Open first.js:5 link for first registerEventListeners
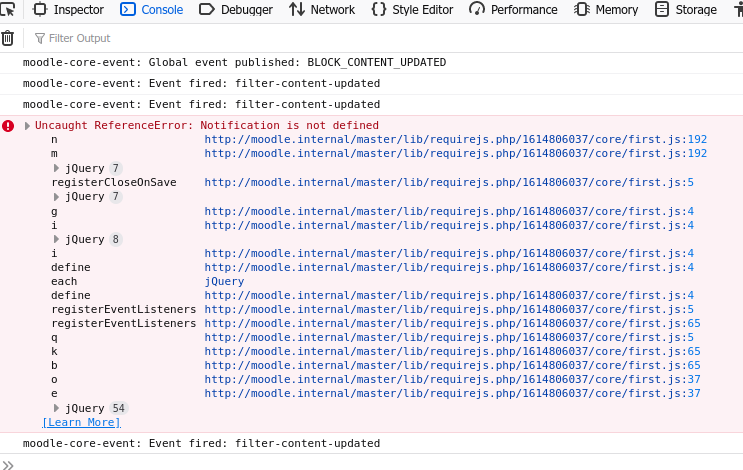The width and height of the screenshot is (743, 470). pos(449,309)
